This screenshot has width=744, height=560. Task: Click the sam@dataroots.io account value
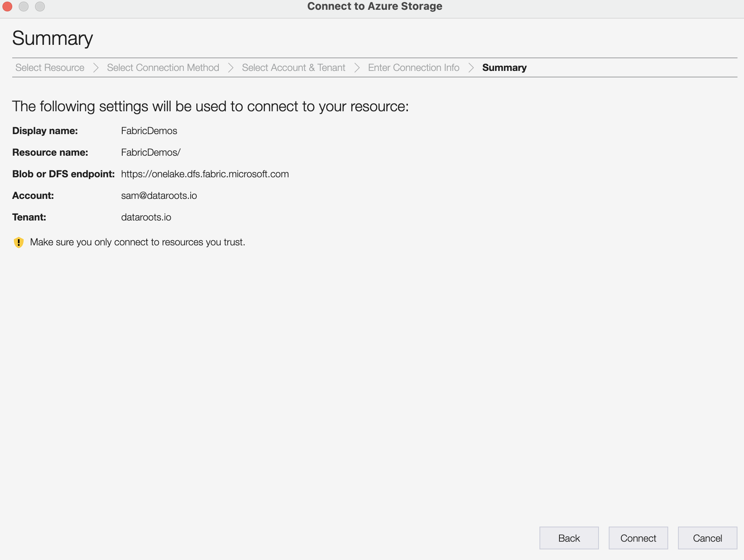159,196
